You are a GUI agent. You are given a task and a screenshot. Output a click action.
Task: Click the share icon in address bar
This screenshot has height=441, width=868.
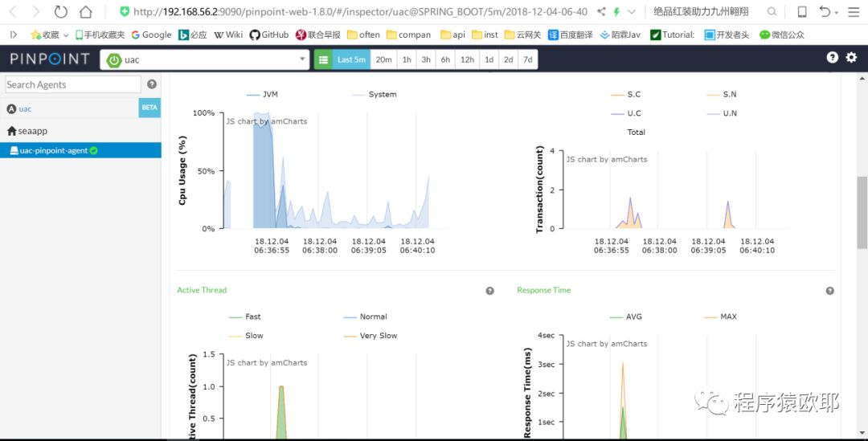[x=601, y=11]
